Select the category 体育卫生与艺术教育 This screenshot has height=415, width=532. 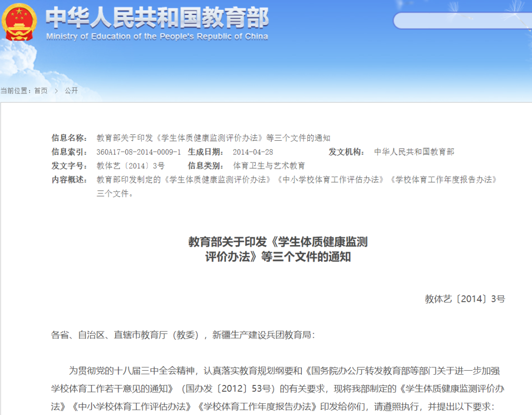click(x=269, y=165)
